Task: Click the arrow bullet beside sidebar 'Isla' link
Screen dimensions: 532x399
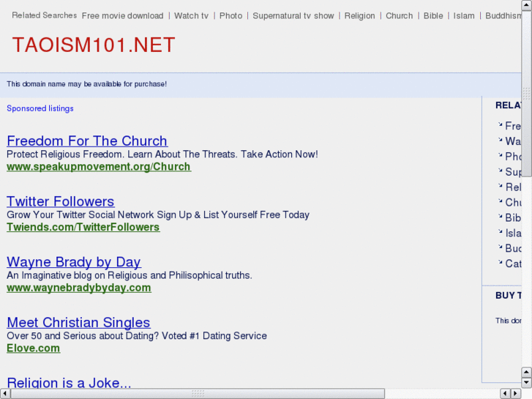Action: click(500, 232)
